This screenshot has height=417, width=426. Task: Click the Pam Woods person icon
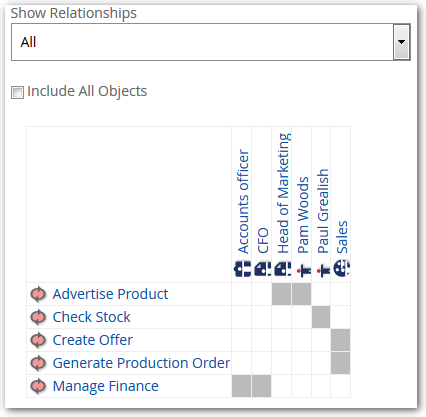[x=303, y=270]
